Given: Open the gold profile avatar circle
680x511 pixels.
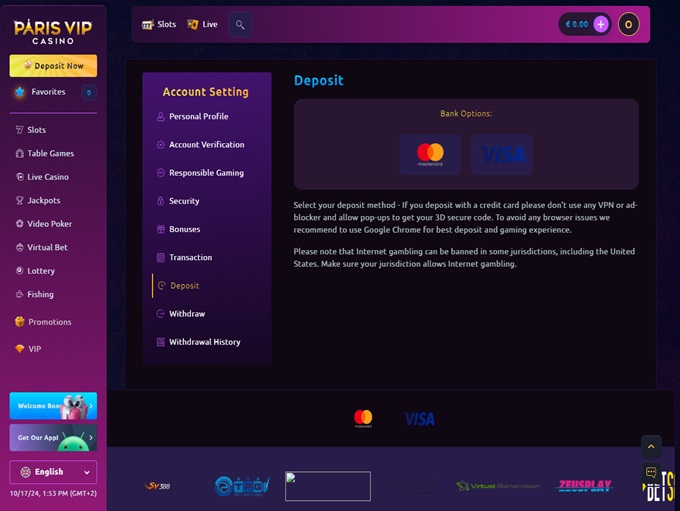Looking at the screenshot, I should (628, 24).
